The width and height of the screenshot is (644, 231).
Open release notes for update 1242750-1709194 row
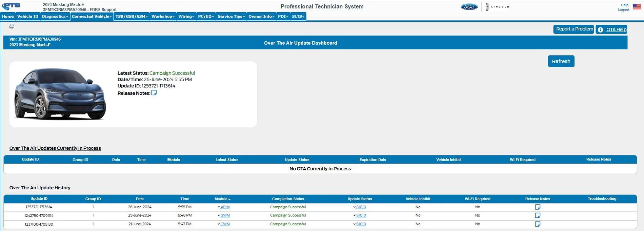pos(538,215)
